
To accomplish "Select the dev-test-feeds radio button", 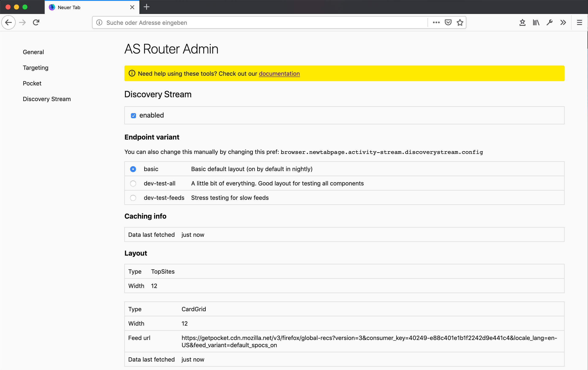I will pos(133,198).
